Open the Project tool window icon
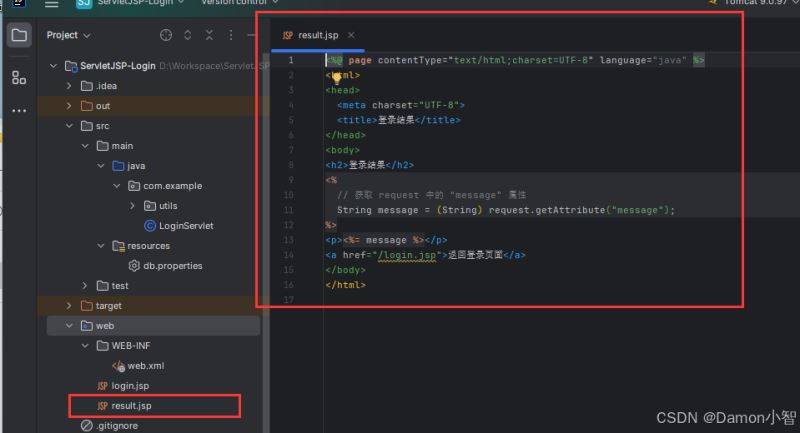The image size is (800, 433). (x=18, y=37)
